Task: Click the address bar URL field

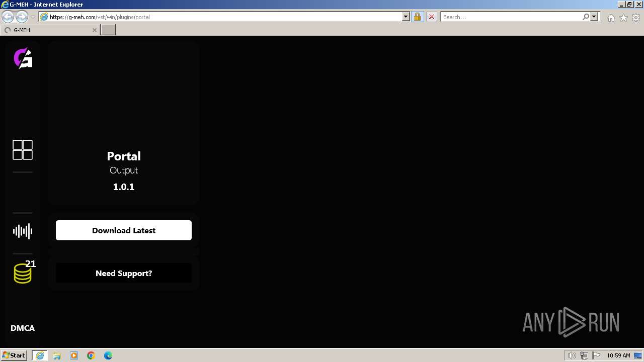Action: point(225,17)
